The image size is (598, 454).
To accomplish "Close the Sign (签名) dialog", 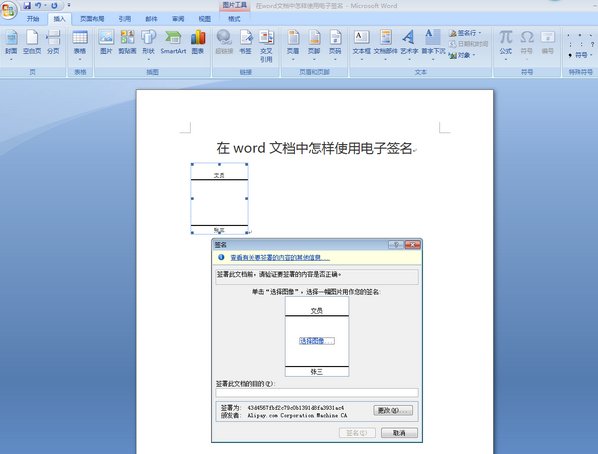I will (x=413, y=245).
